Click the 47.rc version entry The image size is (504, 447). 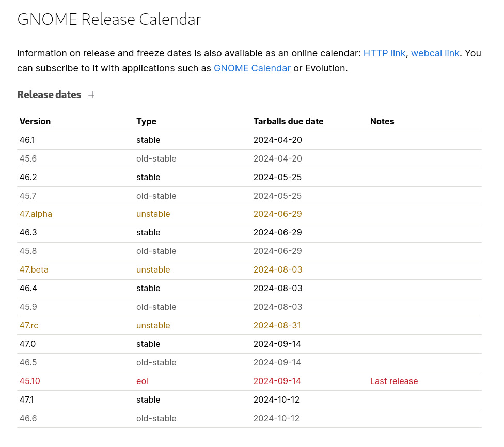tap(29, 326)
